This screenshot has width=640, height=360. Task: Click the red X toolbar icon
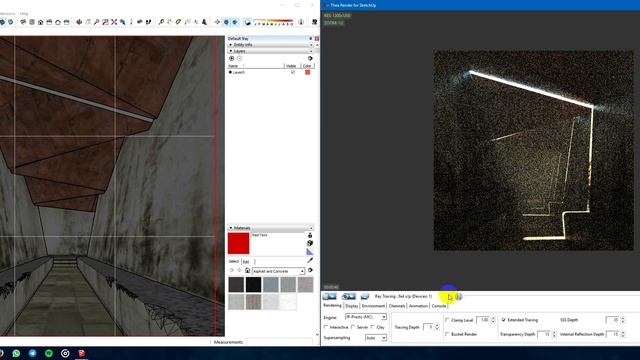pyautogui.click(x=114, y=22)
